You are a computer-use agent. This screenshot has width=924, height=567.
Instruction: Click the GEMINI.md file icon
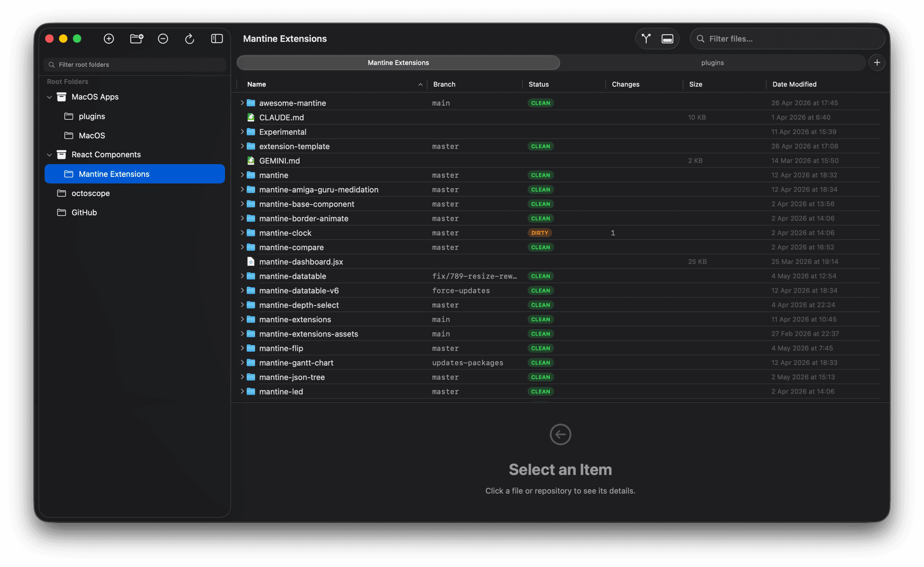[x=251, y=161]
